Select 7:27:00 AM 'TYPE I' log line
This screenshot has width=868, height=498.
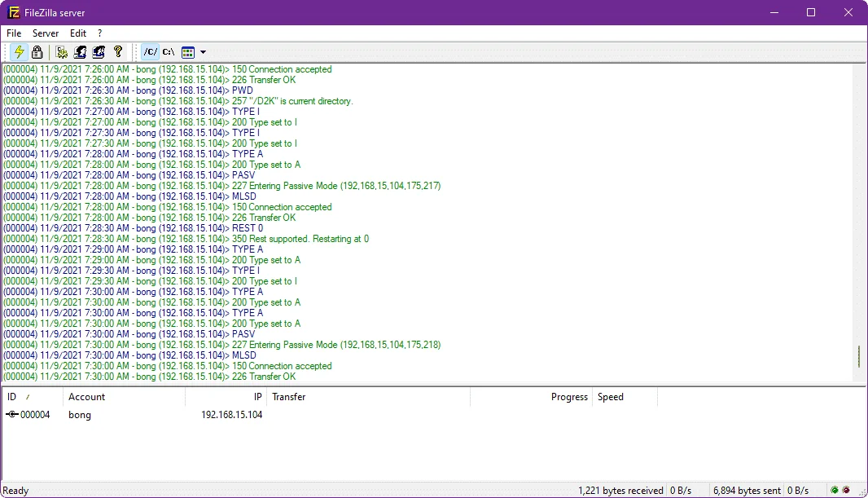pos(131,112)
